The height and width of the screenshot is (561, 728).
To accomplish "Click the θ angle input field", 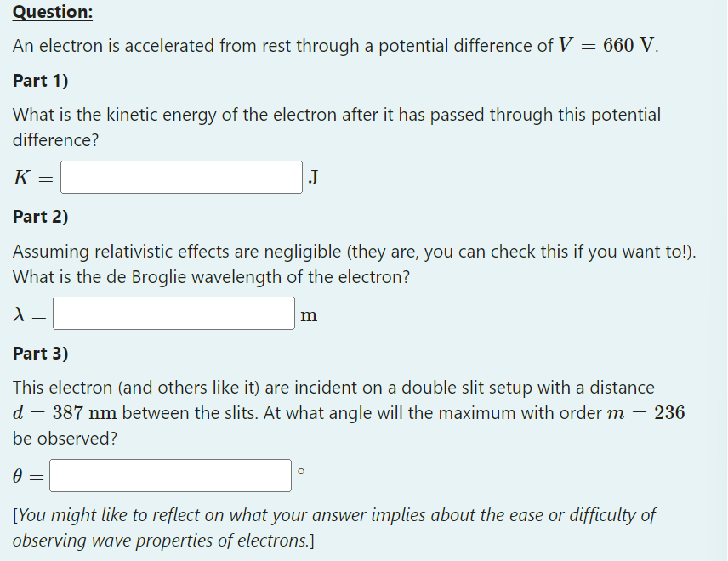I will (x=170, y=476).
